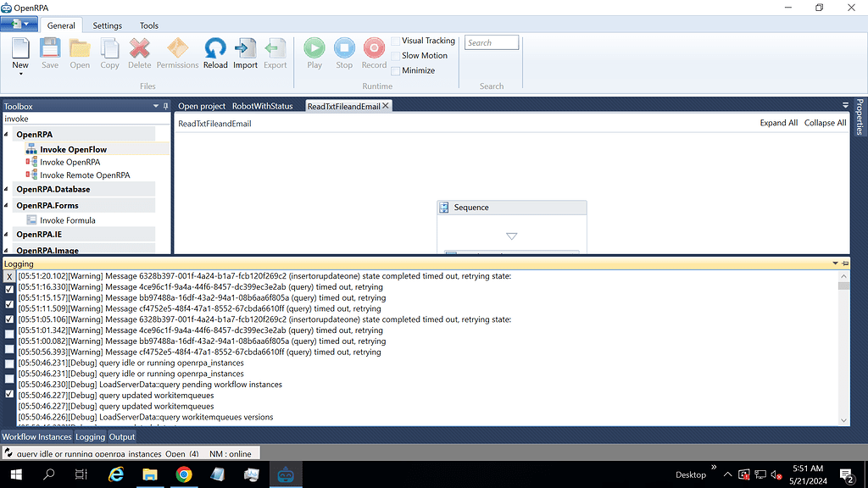The height and width of the screenshot is (488, 868).
Task: Click the Reload icon in the Files group
Action: click(214, 49)
